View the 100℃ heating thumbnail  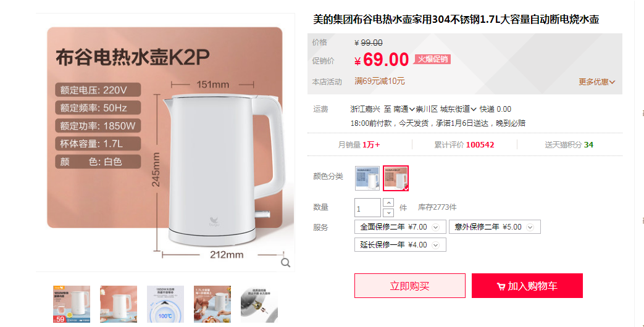[165, 304]
